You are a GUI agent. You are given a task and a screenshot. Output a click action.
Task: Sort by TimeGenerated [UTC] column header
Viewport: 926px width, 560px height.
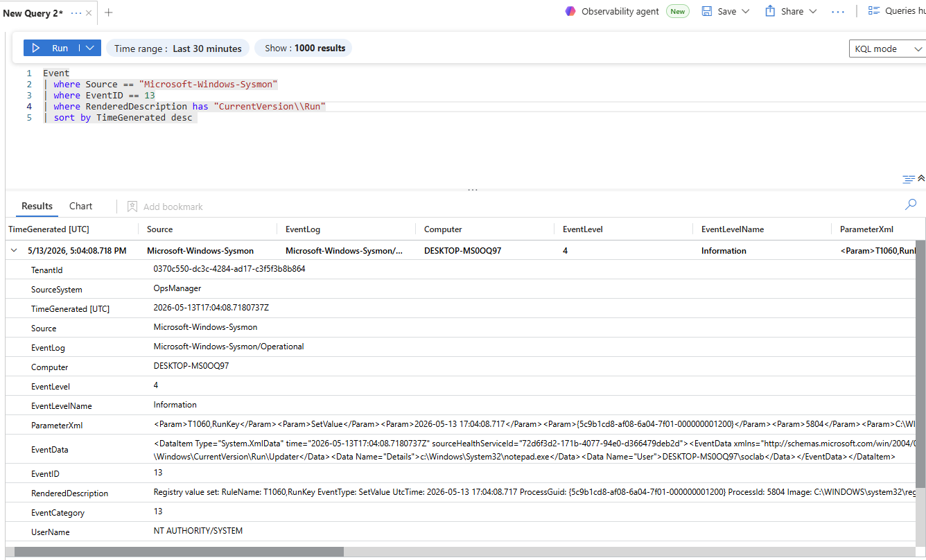click(x=49, y=229)
